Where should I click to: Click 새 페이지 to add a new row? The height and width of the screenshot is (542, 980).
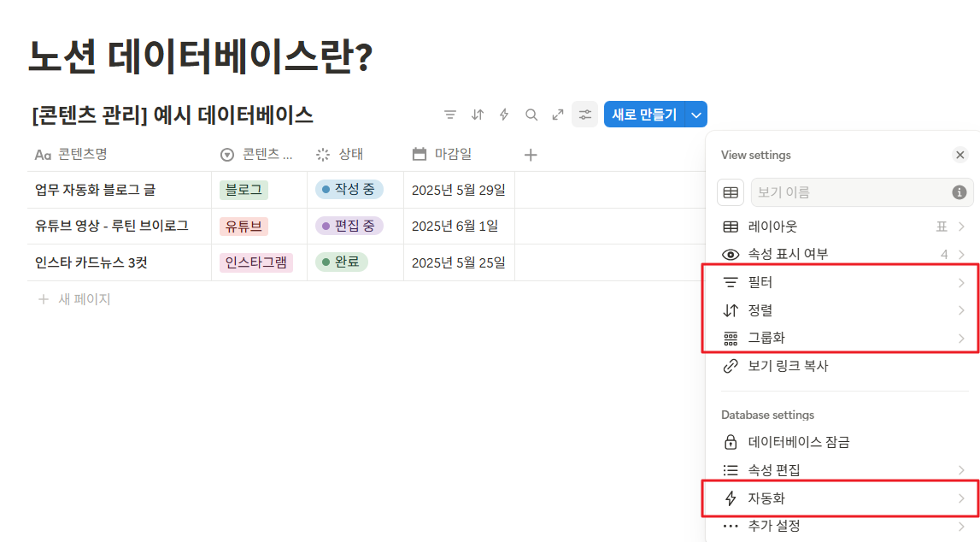79,299
